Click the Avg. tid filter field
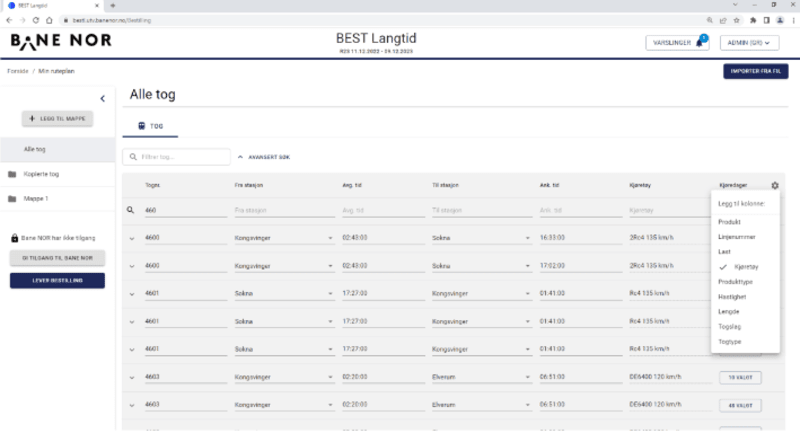 pyautogui.click(x=383, y=210)
